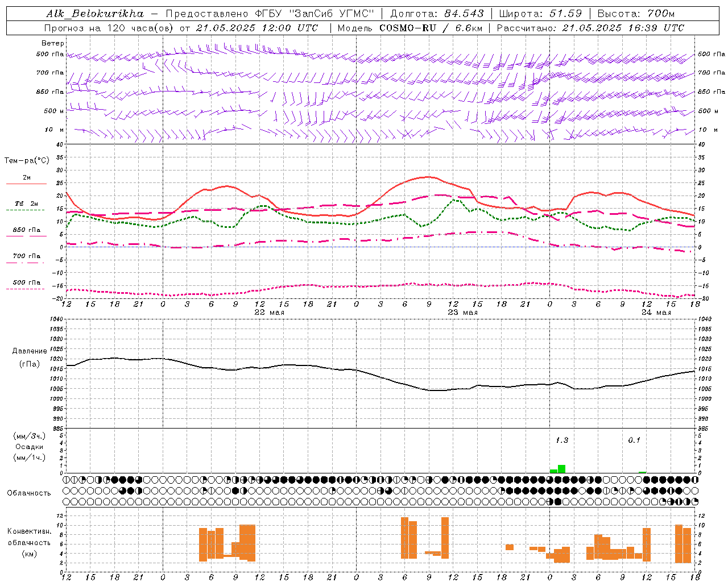The height and width of the screenshot is (582, 728).
Task: Click the Облачность row label
Action: tap(29, 493)
